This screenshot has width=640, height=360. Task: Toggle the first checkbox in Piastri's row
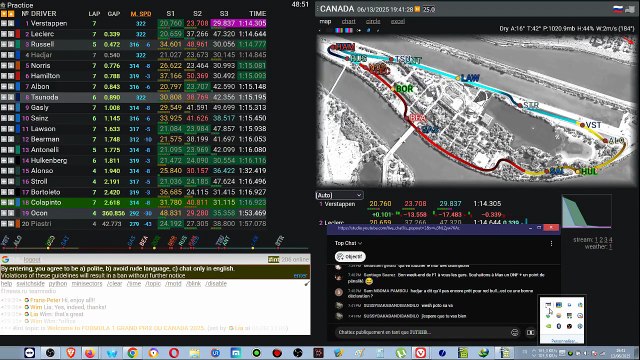point(4,224)
